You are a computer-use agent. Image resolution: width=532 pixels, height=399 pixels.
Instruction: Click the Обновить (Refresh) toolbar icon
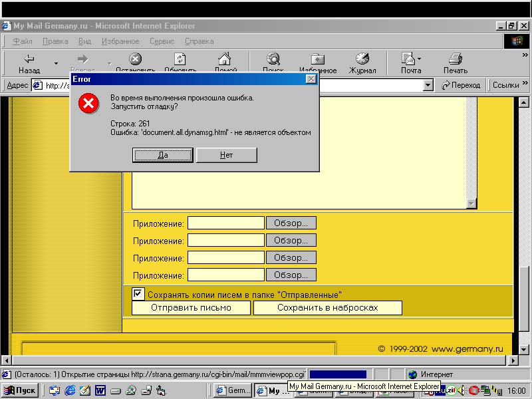[180, 59]
